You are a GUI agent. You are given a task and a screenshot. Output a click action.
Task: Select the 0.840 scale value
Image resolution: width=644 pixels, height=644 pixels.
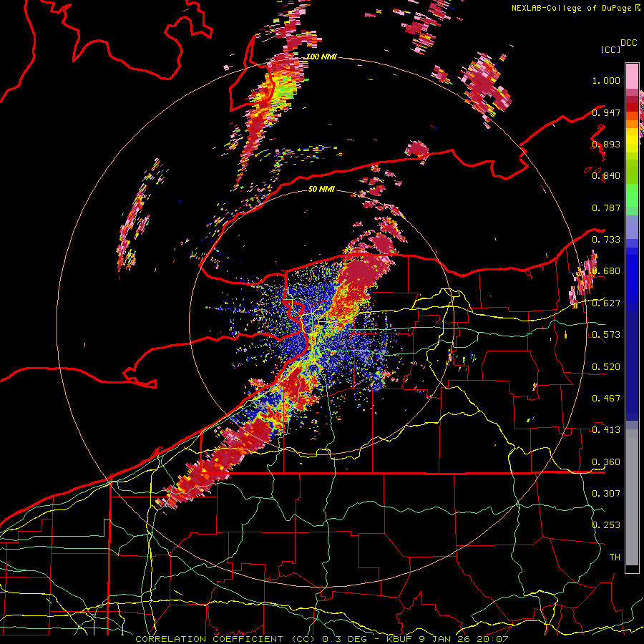[606, 176]
